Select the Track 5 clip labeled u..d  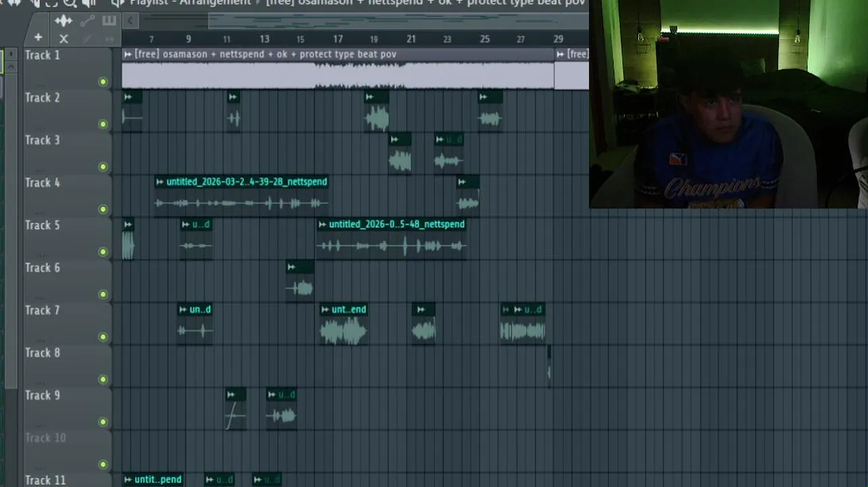[196, 239]
